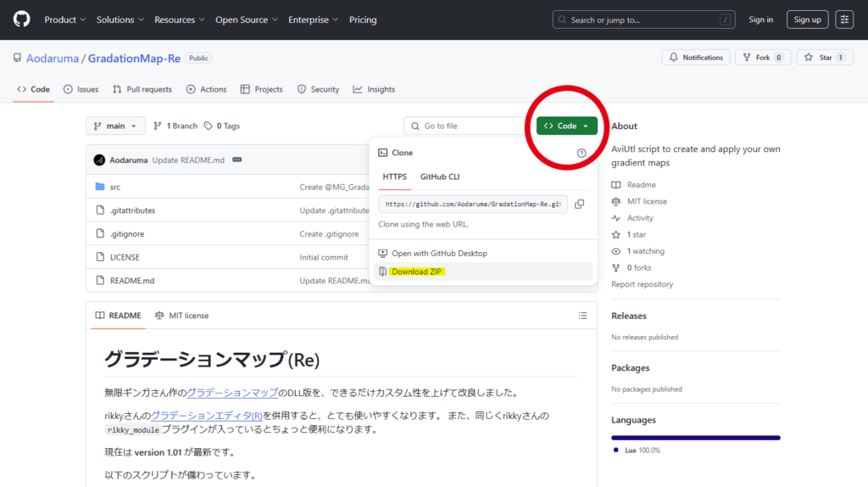Select the clone URL text field
868x487 pixels.
[x=473, y=204]
